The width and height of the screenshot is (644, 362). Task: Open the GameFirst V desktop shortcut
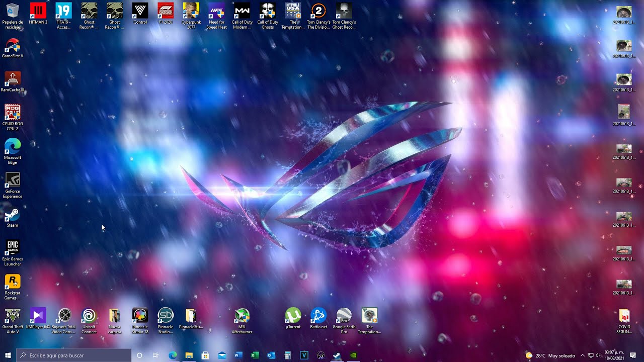click(13, 48)
